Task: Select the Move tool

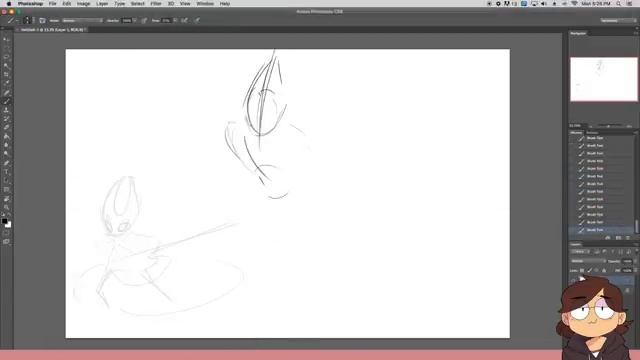Action: (6, 40)
